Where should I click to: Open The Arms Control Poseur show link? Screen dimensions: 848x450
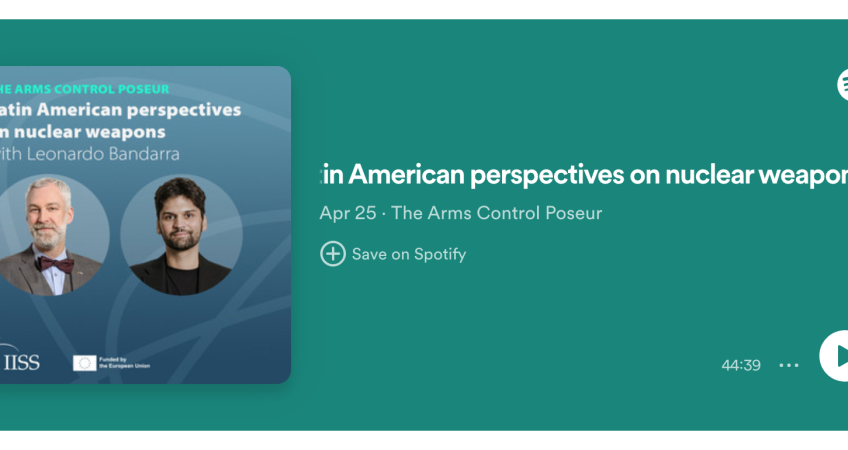496,213
